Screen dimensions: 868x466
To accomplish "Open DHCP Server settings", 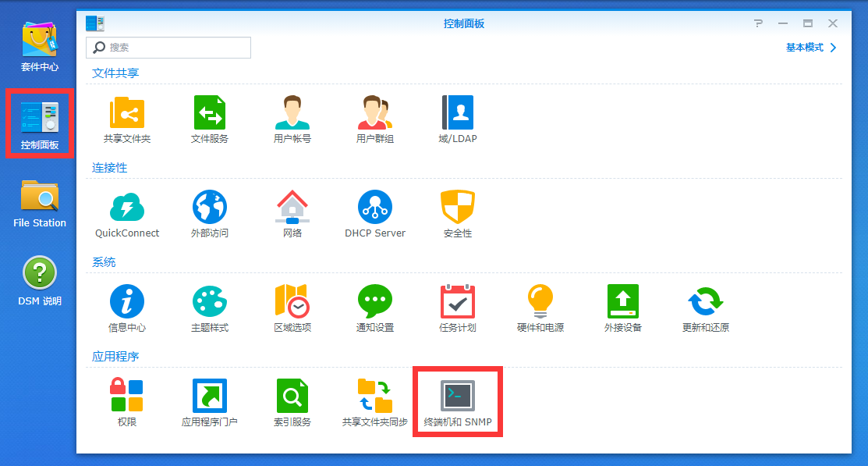I will (375, 214).
